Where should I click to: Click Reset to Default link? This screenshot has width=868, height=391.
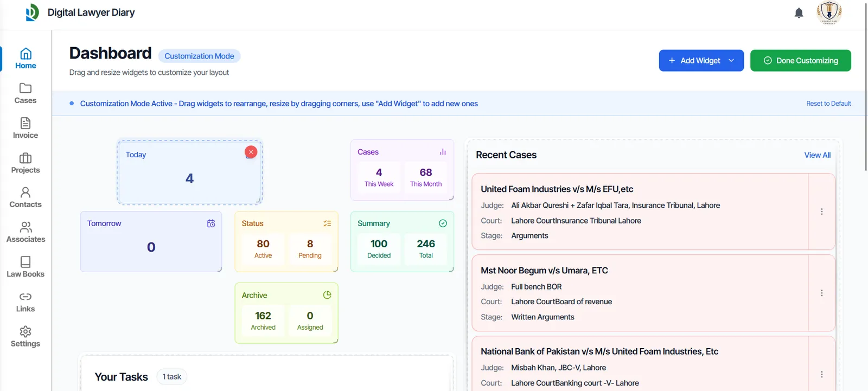pos(828,104)
